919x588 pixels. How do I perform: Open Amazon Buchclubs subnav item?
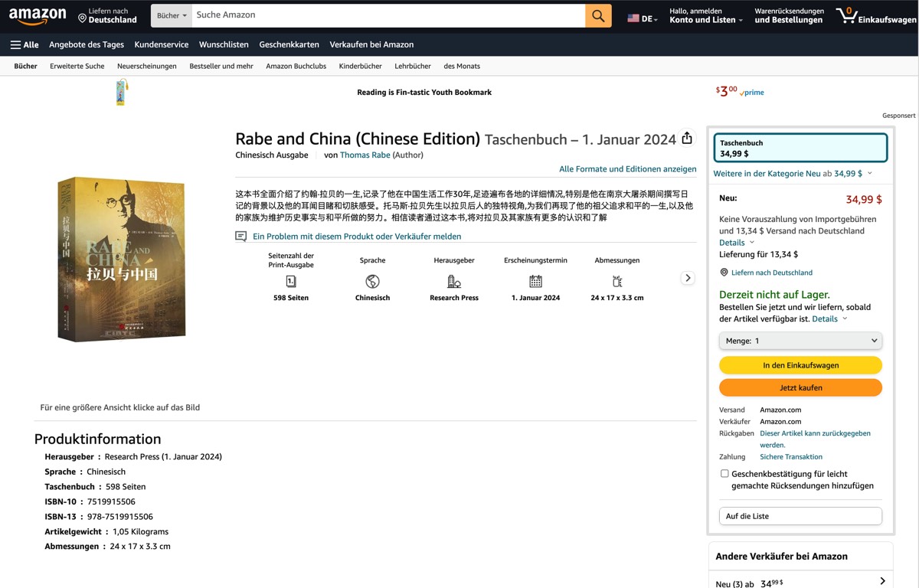pyautogui.click(x=296, y=67)
